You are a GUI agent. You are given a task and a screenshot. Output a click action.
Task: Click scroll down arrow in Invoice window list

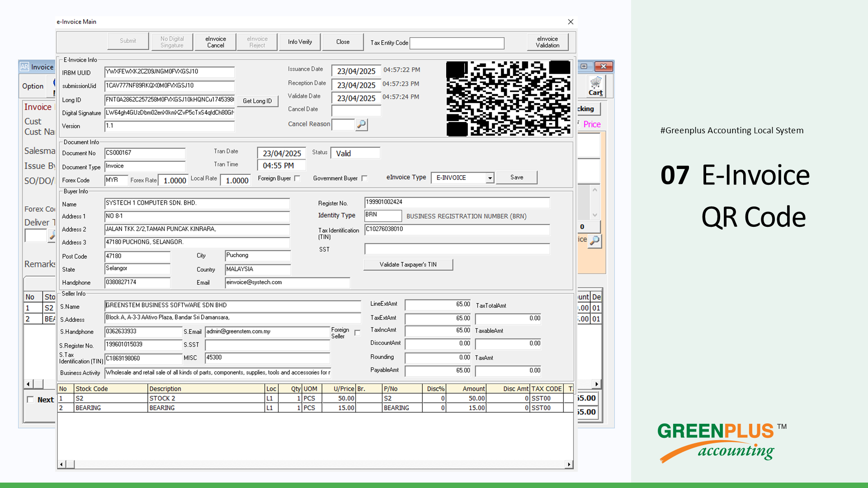(595, 215)
